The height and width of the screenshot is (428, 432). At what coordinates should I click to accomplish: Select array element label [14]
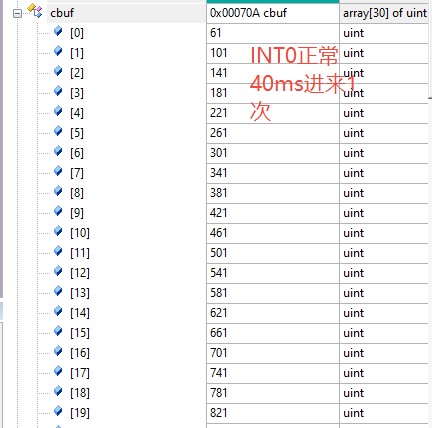80,313
